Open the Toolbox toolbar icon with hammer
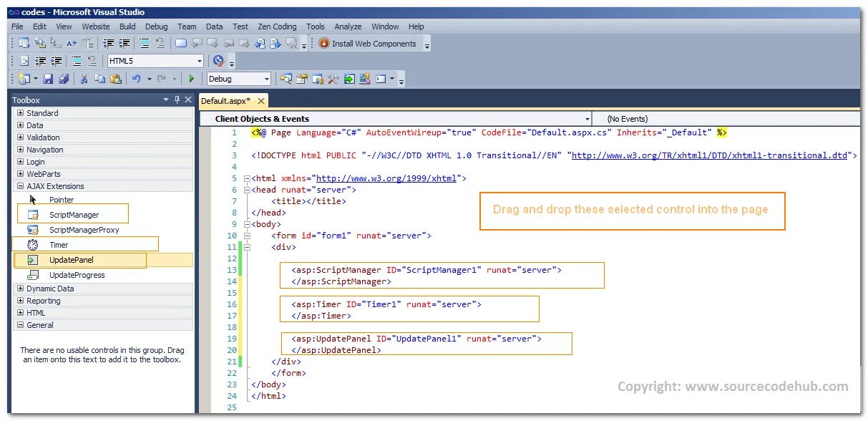The image size is (868, 421). pyautogui.click(x=333, y=79)
